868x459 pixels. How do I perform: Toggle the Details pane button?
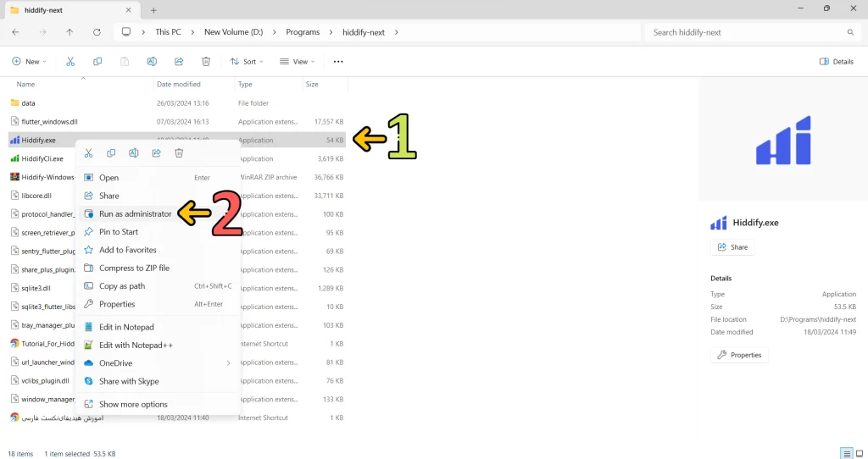(837, 61)
